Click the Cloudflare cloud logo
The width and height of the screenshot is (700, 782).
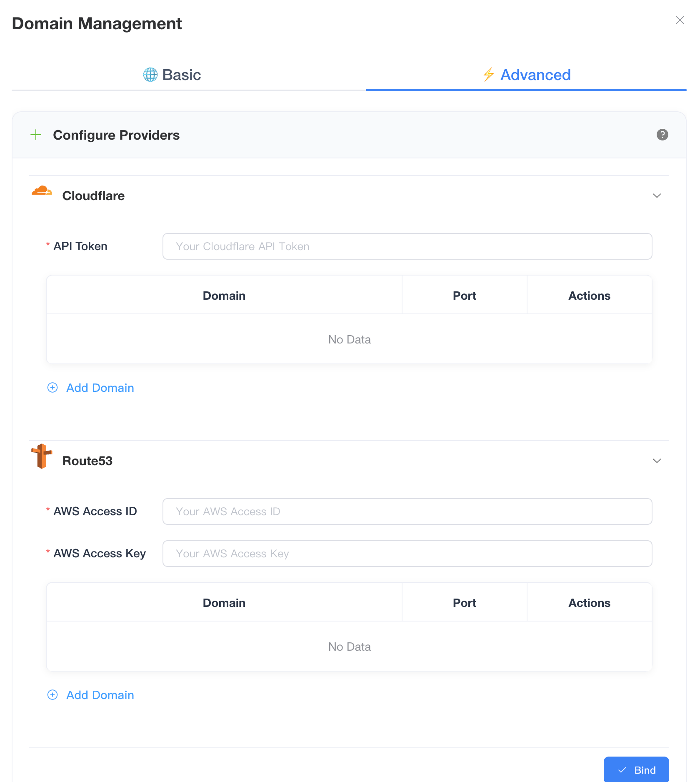tap(42, 191)
